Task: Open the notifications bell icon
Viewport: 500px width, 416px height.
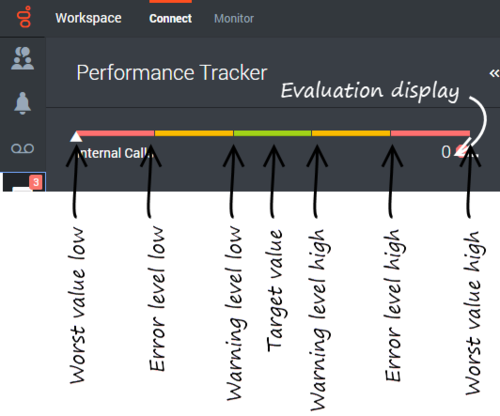Action: point(22,103)
